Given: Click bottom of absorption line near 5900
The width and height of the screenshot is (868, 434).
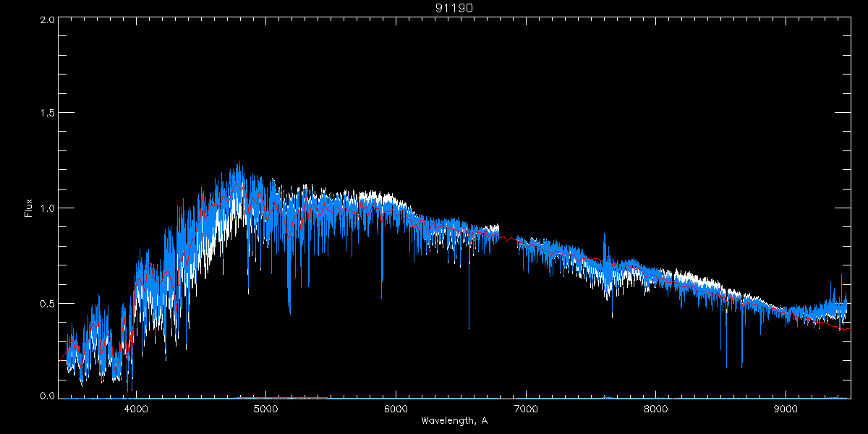Looking at the screenshot, I should click(x=382, y=297).
